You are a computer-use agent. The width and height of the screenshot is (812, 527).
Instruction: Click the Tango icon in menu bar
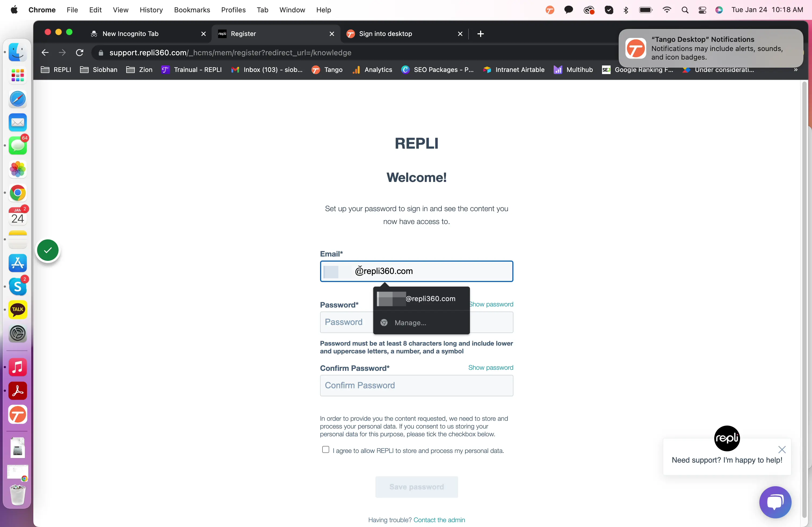(550, 10)
